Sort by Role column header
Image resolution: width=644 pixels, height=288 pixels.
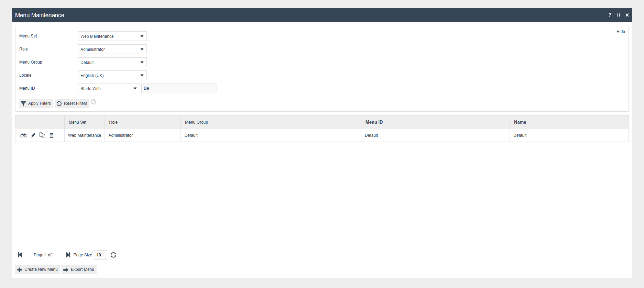click(x=143, y=122)
